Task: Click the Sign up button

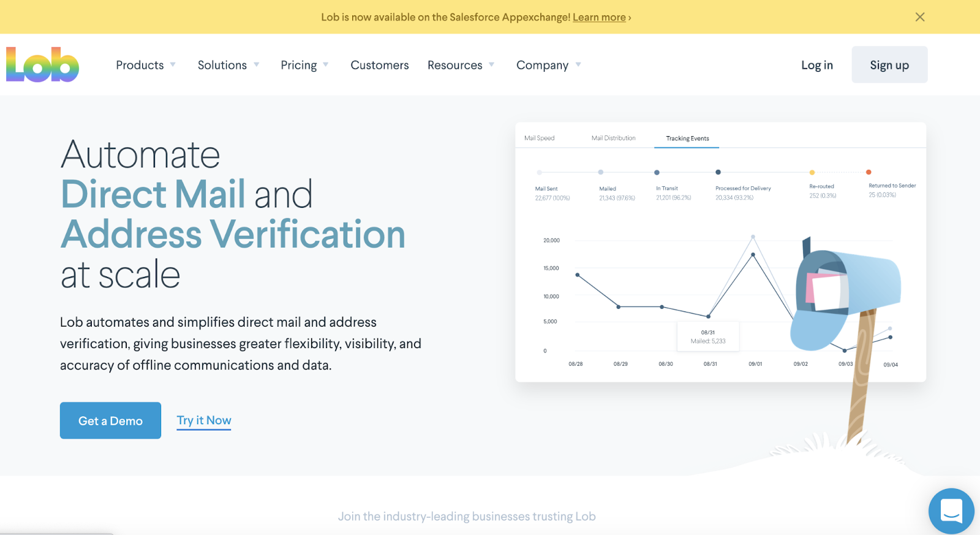Action: coord(889,64)
